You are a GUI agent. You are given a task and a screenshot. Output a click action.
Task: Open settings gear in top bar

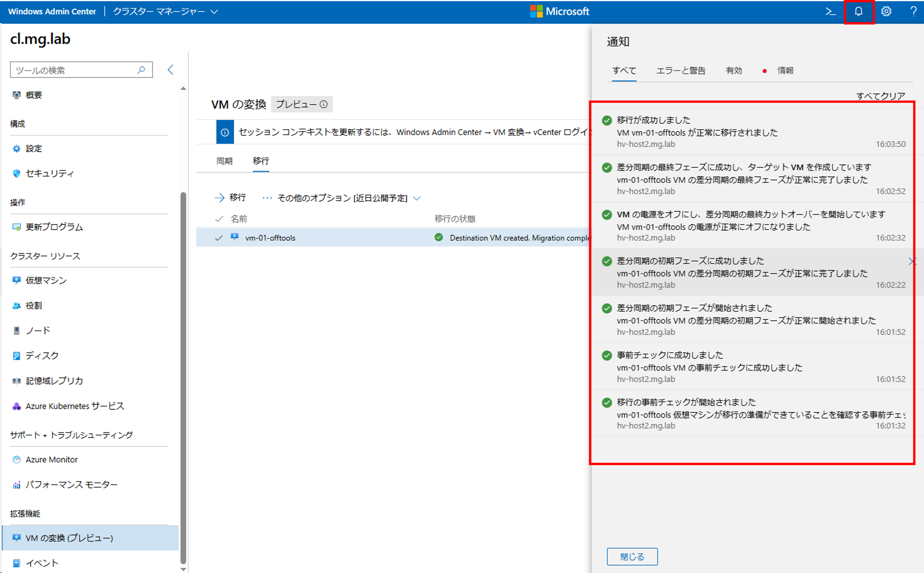point(886,11)
